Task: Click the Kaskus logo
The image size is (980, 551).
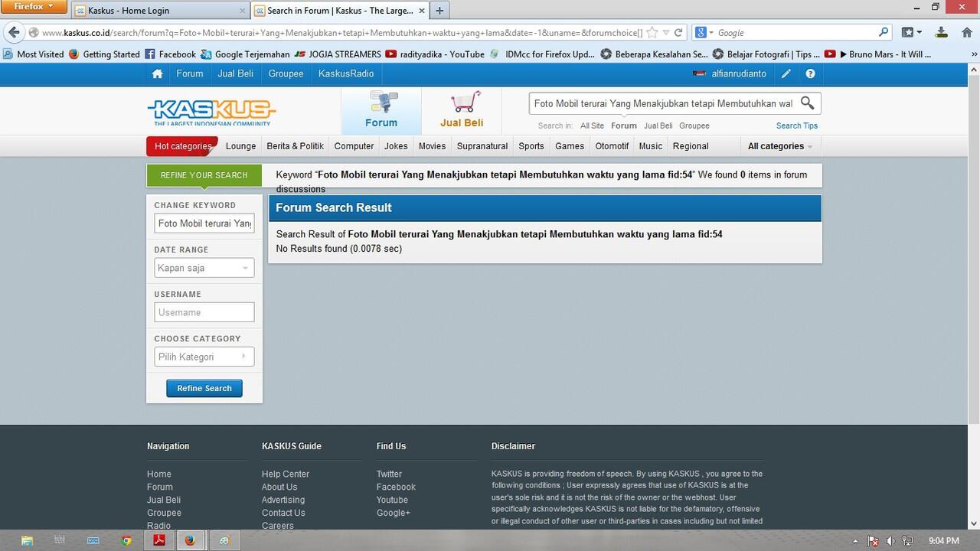Action: coord(211,112)
